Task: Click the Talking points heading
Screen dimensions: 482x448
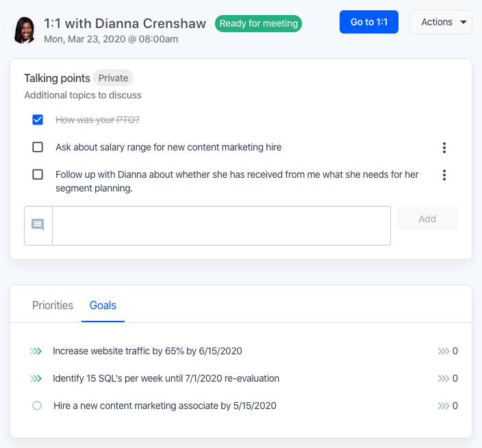Action: coord(58,78)
